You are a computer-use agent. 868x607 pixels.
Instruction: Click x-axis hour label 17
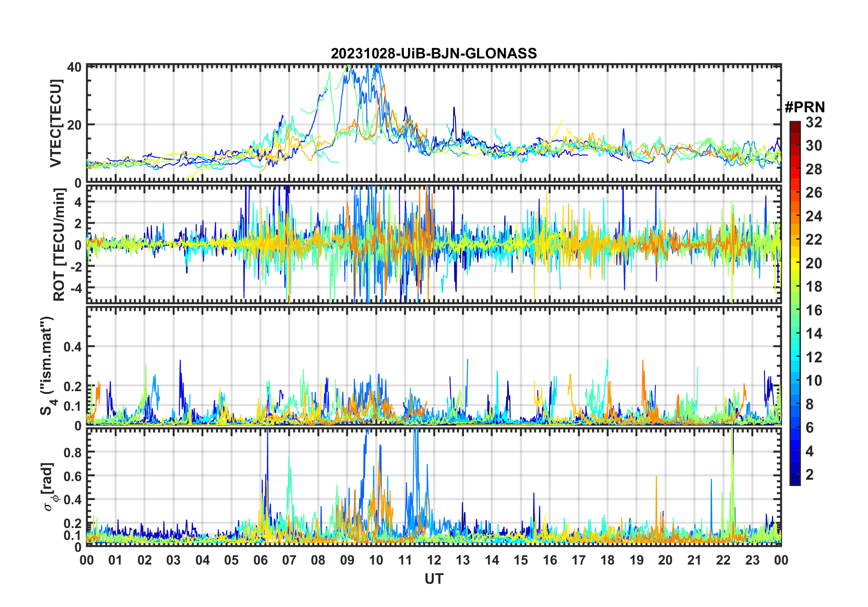point(579,560)
